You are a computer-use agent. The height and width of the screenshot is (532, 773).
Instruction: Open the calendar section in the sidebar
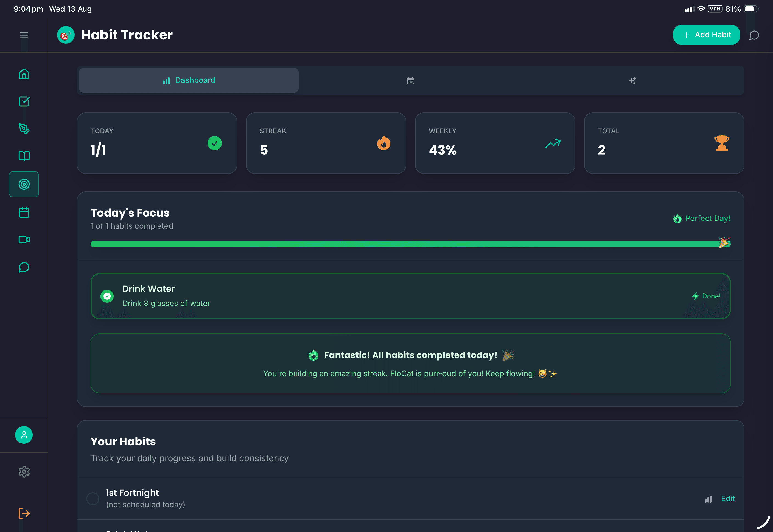[x=24, y=212]
